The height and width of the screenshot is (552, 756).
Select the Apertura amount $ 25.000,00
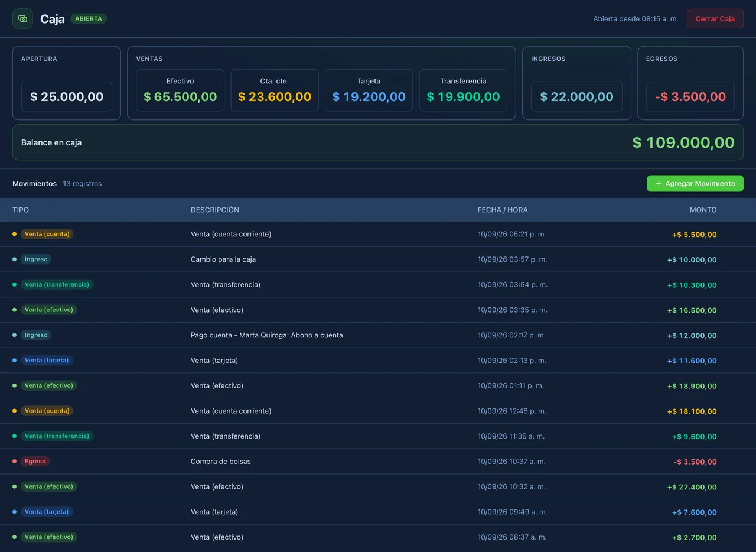click(x=67, y=96)
